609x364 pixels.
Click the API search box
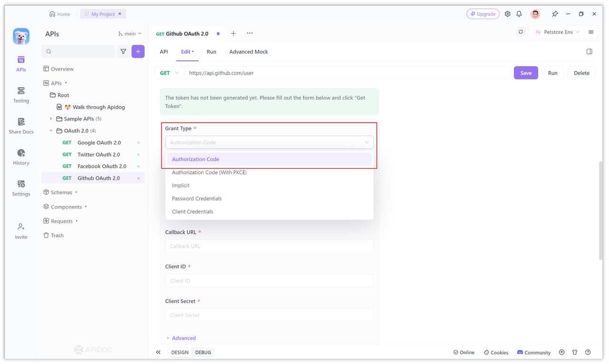click(x=79, y=51)
